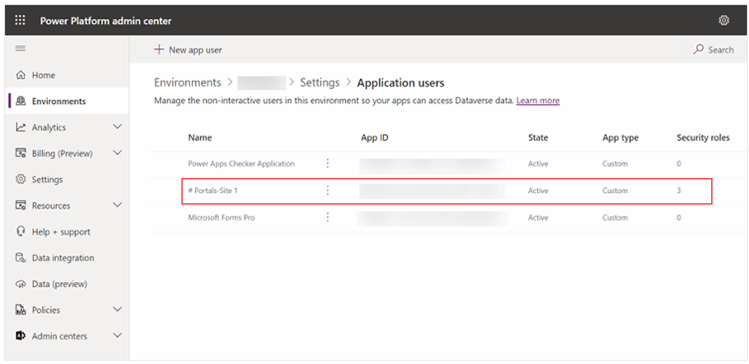This screenshot has width=749, height=364.
Task: Click the blurred environment name breadcrumb
Action: (261, 83)
